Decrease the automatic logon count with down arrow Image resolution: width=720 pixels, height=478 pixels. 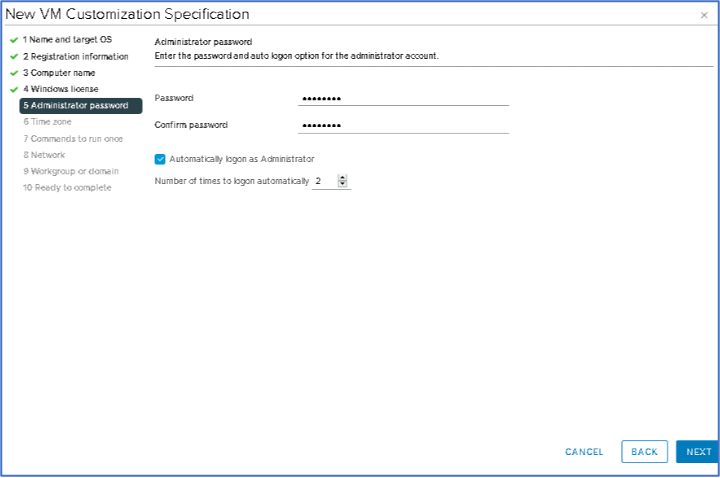click(342, 185)
